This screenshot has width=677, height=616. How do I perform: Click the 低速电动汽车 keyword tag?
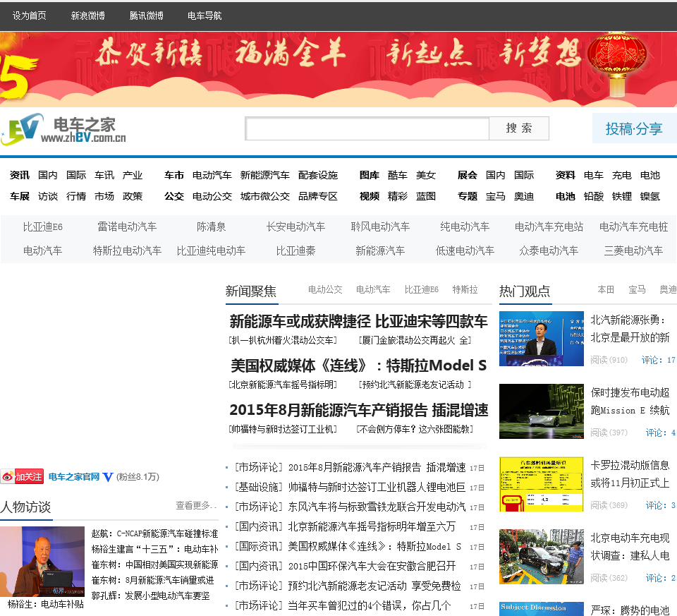[x=465, y=250]
